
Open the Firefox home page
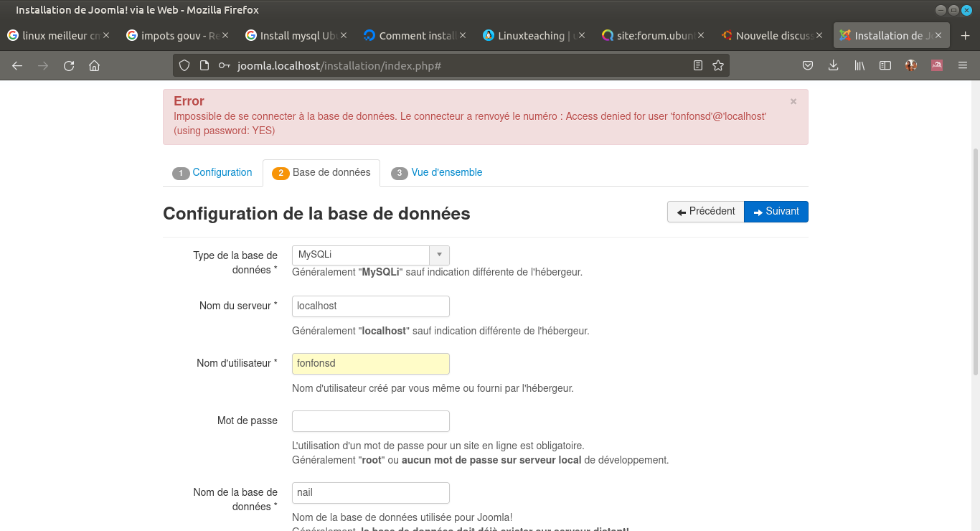(x=94, y=65)
